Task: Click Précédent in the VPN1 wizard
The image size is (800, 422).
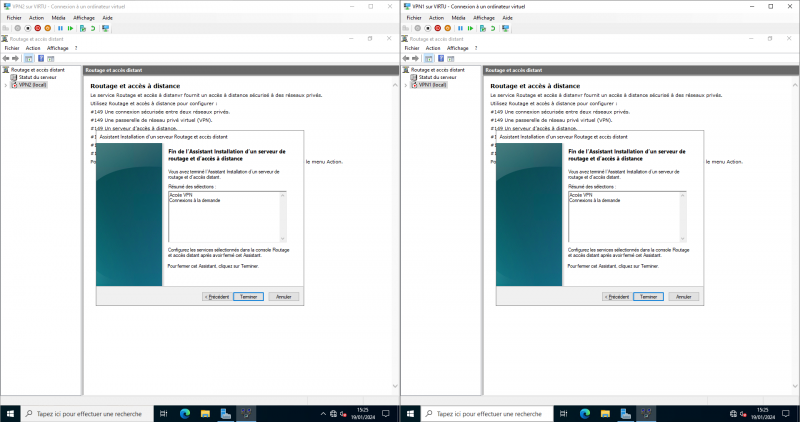Action: tap(617, 296)
